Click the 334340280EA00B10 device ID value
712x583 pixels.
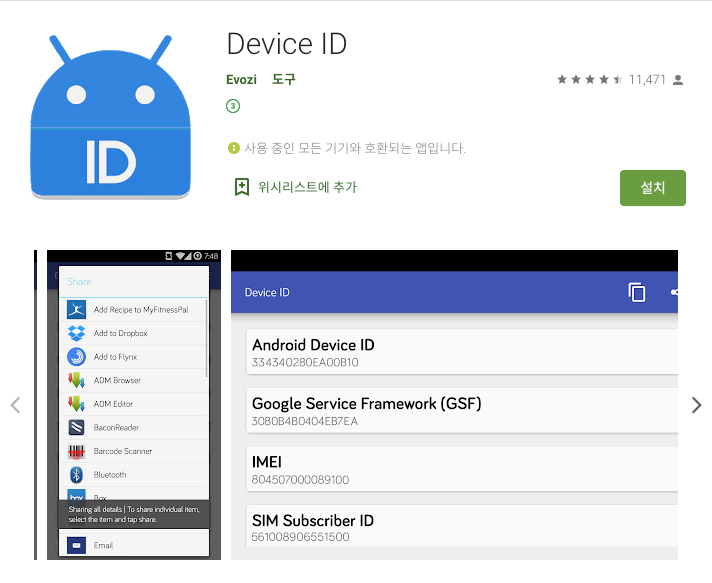point(305,362)
